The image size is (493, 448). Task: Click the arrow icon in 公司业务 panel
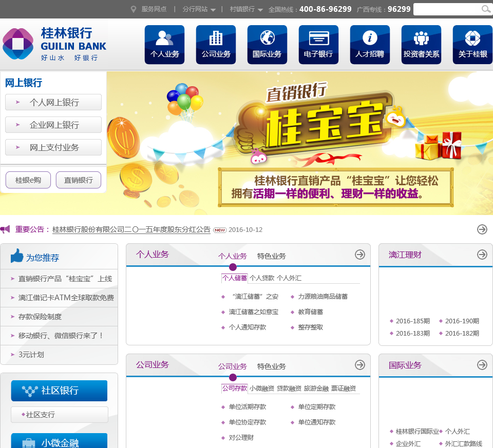(x=359, y=365)
